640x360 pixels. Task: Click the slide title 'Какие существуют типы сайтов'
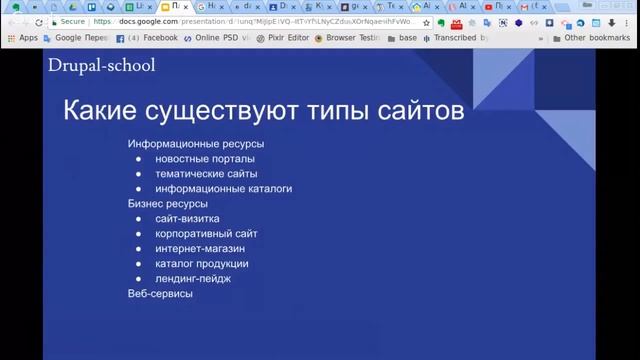pos(264,111)
